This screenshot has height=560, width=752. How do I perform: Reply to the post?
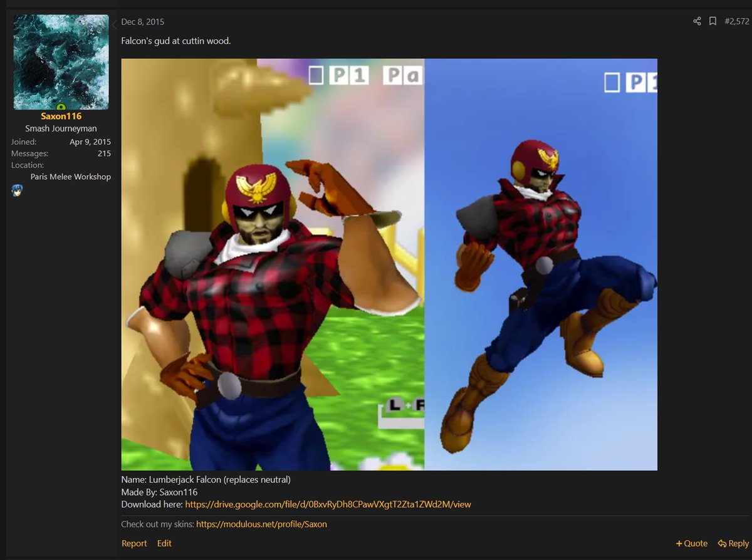(x=733, y=544)
